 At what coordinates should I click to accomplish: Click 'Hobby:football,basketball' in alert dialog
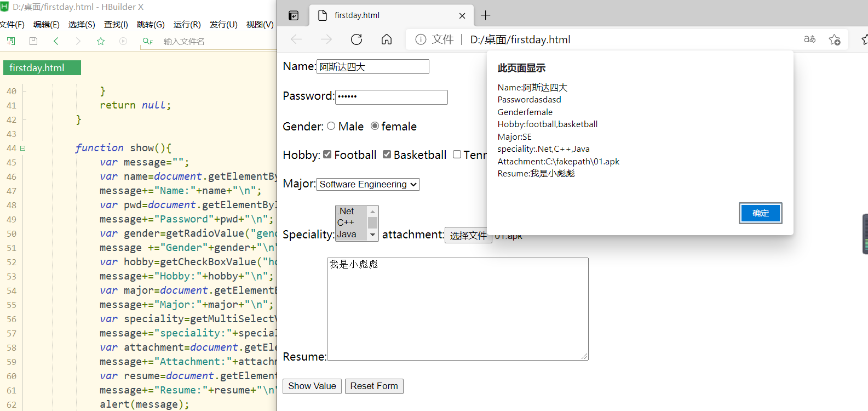click(548, 124)
